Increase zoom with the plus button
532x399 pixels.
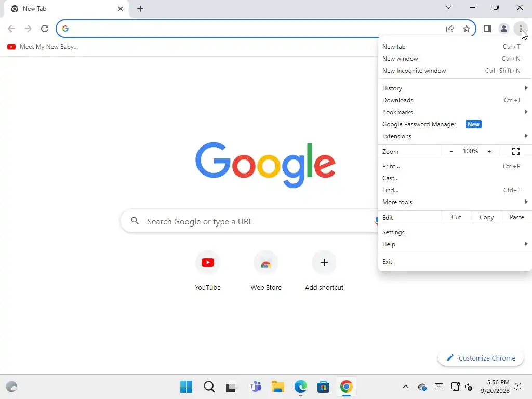489,151
